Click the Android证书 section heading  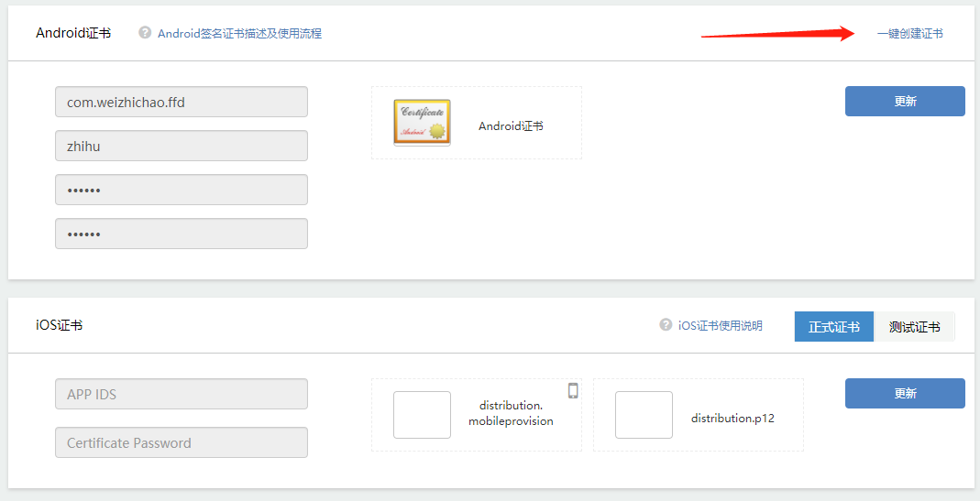pos(73,32)
